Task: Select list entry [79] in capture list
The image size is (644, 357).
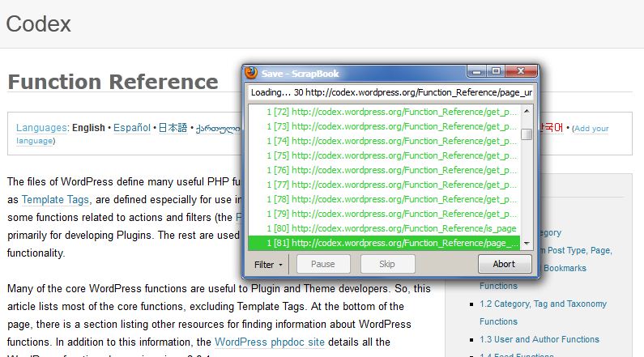Action: click(385, 214)
